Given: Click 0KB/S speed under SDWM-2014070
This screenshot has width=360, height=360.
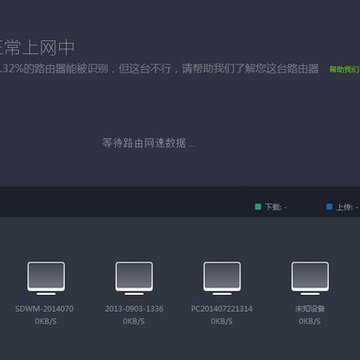Looking at the screenshot, I should pyautogui.click(x=45, y=321).
